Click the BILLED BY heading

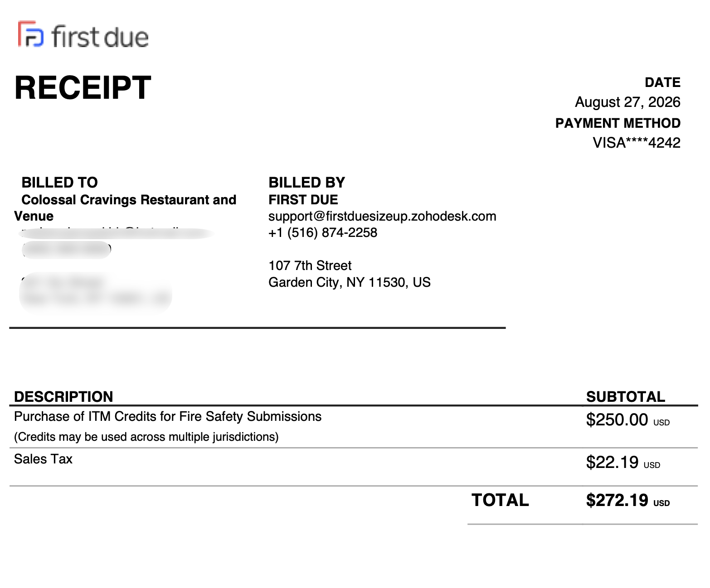point(307,183)
